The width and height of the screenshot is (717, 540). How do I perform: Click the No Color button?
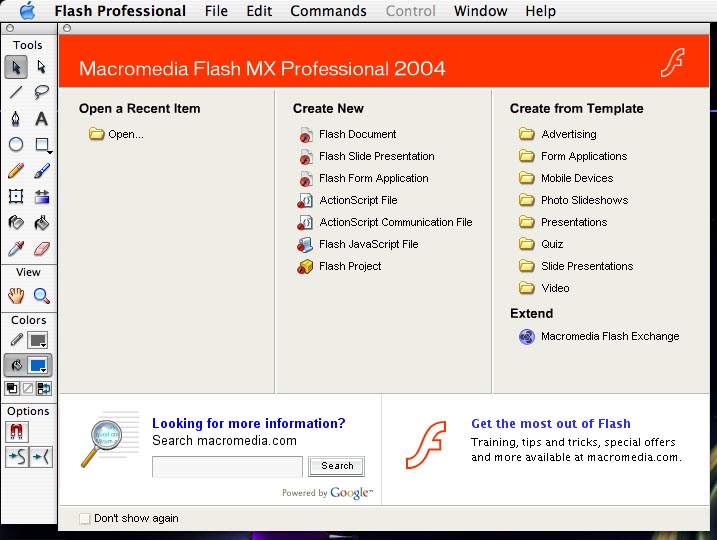click(28, 389)
